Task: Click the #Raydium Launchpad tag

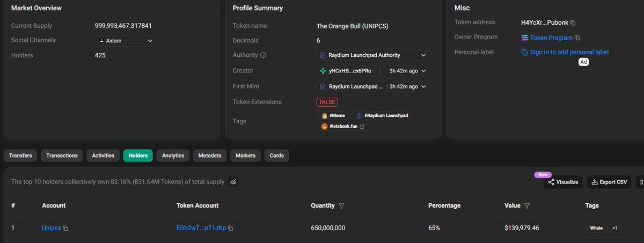Action: coord(383,116)
